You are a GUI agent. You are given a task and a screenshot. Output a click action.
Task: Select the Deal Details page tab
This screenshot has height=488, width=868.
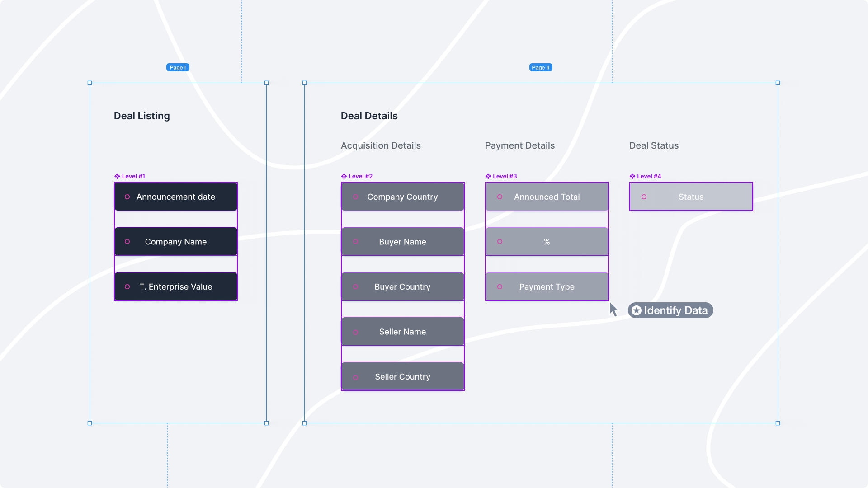pos(540,67)
